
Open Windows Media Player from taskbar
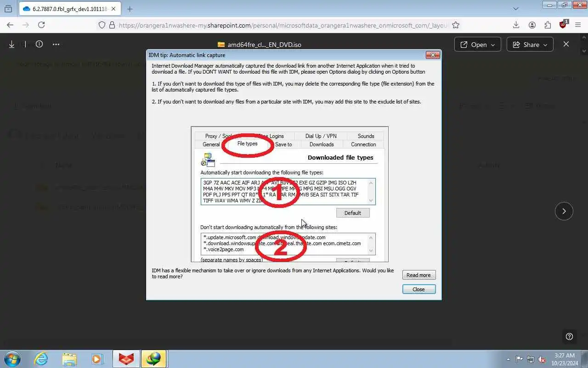97,359
